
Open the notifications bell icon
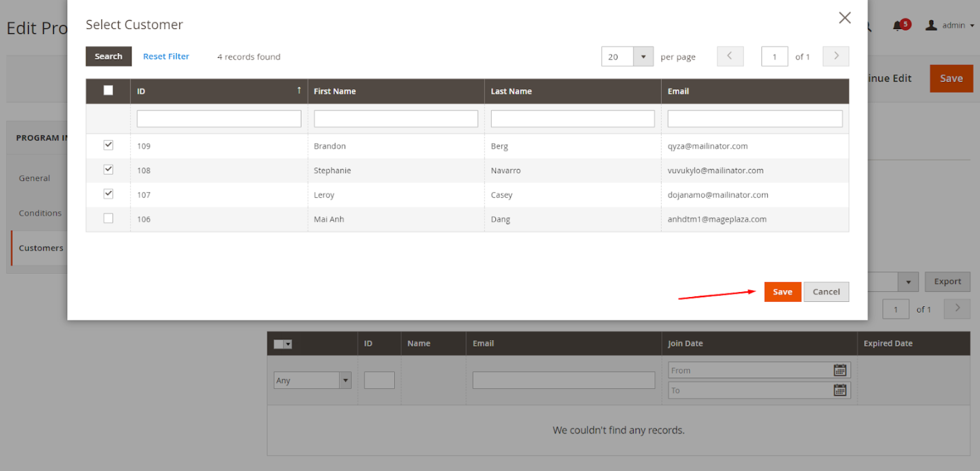click(x=898, y=25)
